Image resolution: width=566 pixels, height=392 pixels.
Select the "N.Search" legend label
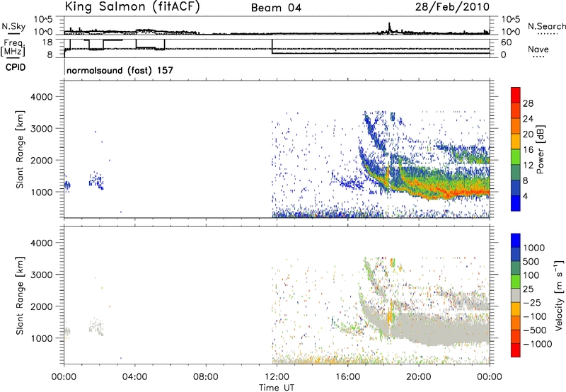546,26
